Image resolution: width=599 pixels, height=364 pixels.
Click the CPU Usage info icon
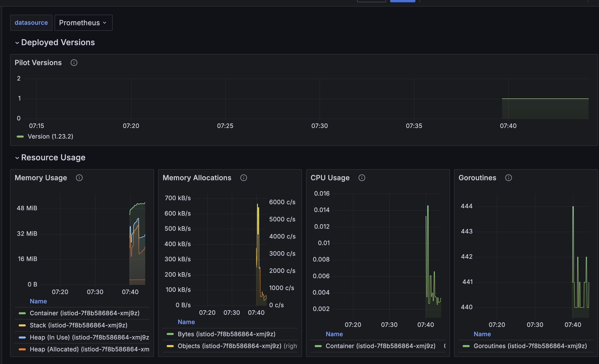point(362,178)
